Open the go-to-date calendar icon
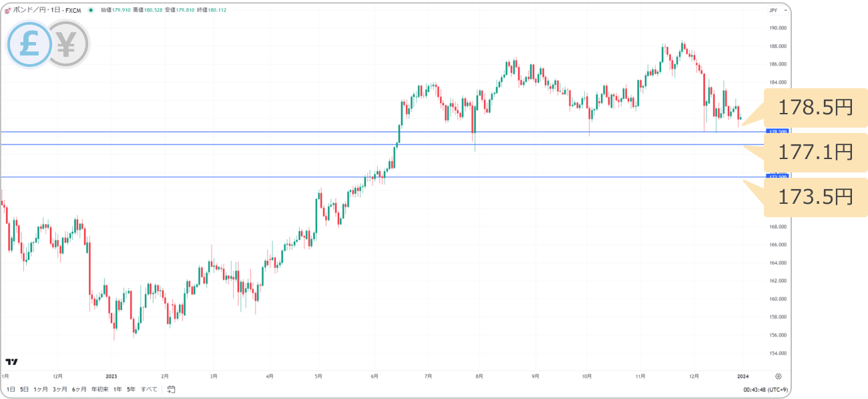Image resolution: width=868 pixels, height=399 pixels. point(172,389)
